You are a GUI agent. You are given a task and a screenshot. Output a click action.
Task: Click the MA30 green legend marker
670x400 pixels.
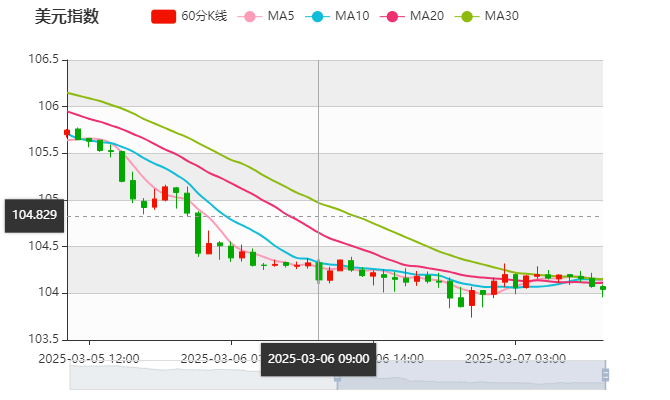pos(468,17)
